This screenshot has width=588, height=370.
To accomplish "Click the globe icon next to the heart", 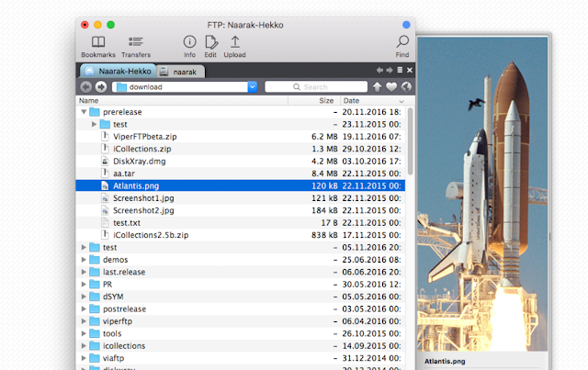I will click(x=406, y=87).
